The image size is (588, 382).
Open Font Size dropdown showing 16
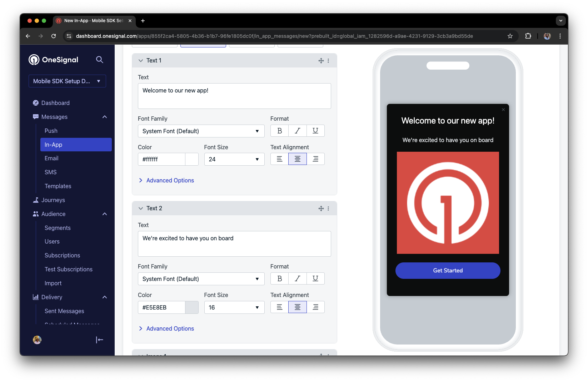point(234,307)
